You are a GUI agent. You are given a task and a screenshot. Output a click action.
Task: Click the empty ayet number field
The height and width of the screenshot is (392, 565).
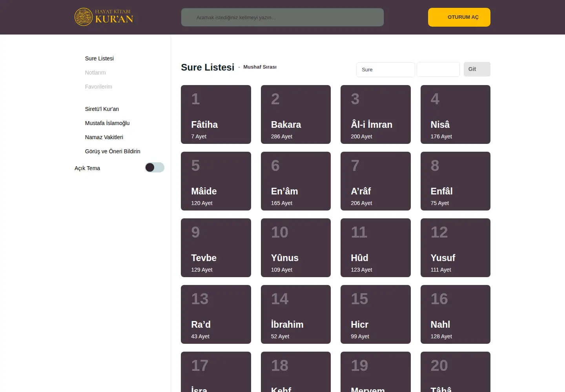point(438,69)
